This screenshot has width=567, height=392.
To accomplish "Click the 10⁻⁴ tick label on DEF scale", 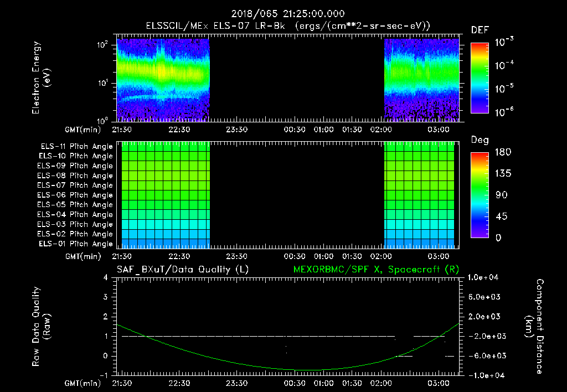I will click(x=504, y=65).
